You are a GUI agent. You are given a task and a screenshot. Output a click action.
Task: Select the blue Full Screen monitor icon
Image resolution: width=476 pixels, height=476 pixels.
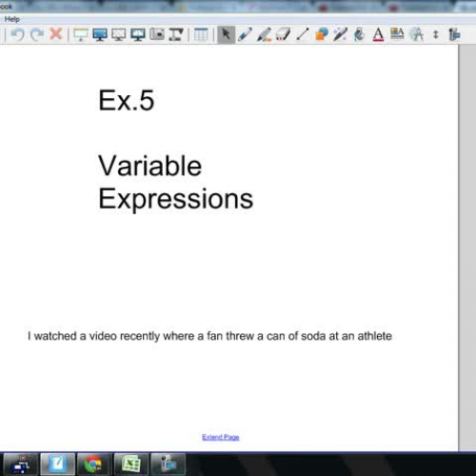(x=100, y=34)
